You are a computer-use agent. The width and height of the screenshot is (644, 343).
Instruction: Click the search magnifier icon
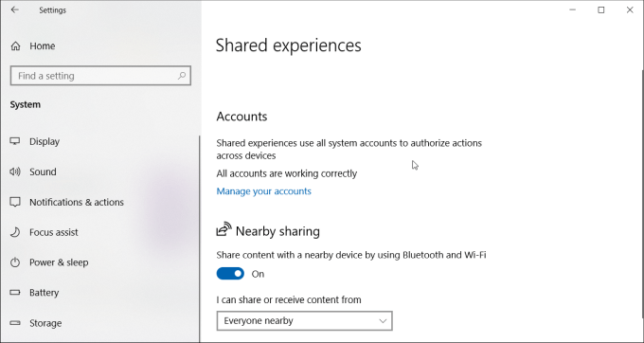tap(182, 76)
